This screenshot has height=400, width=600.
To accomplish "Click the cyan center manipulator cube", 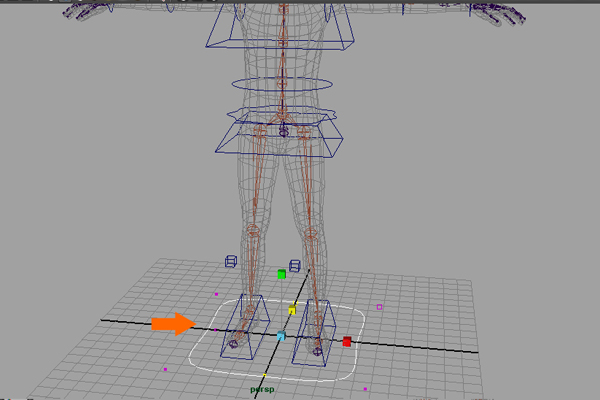I will click(x=281, y=336).
